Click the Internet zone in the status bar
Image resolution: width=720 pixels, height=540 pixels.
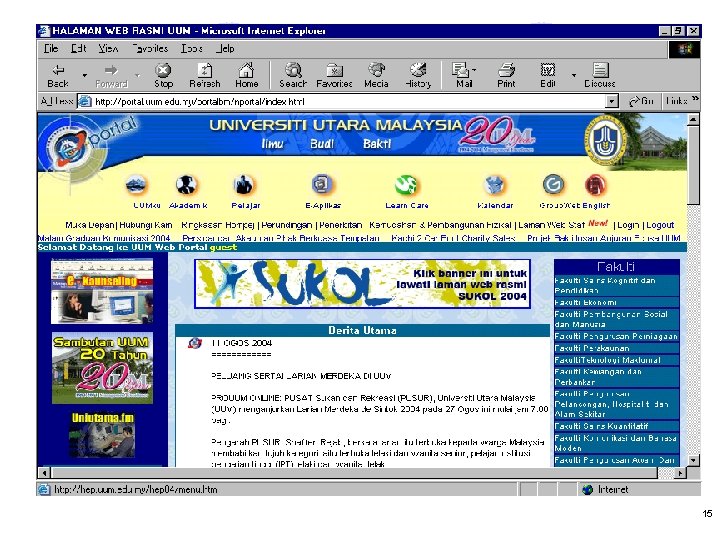tap(606, 489)
